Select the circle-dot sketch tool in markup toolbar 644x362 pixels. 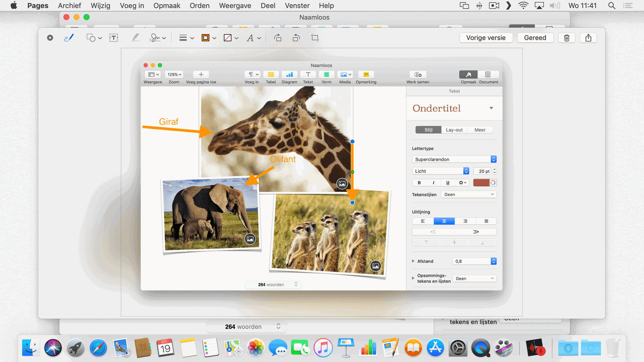[x=50, y=38]
